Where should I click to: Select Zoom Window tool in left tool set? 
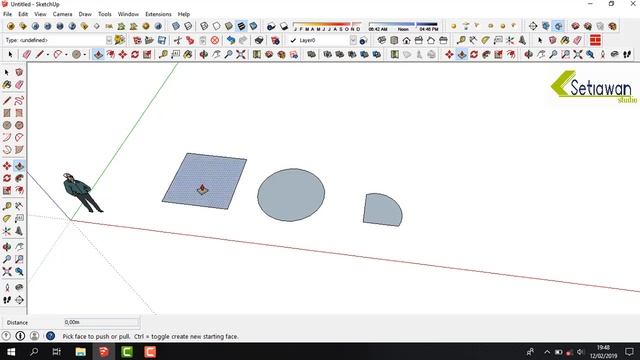point(19,259)
